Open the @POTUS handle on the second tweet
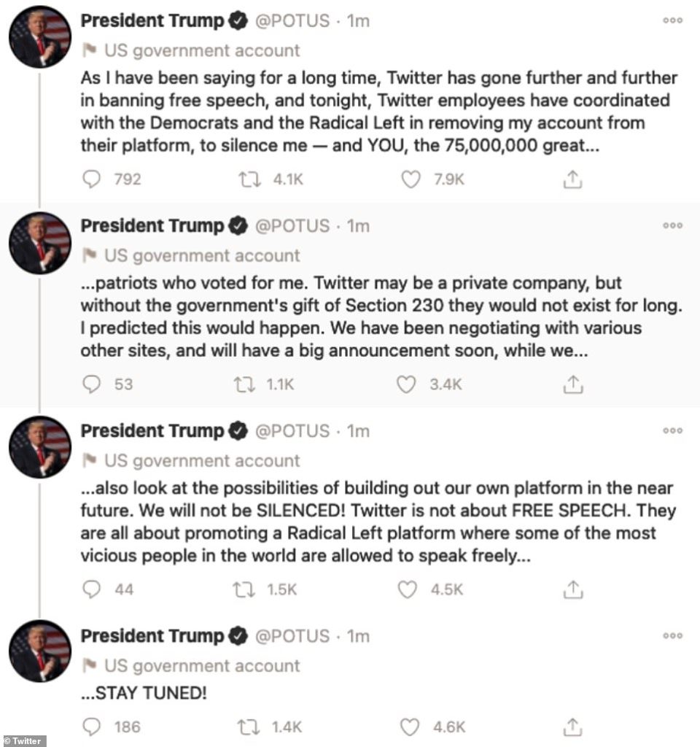Image resolution: width=700 pixels, height=747 pixels. 292,226
